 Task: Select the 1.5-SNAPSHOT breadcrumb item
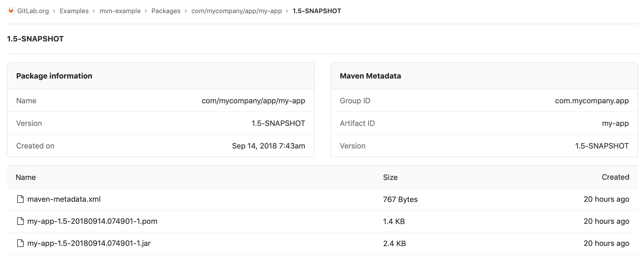coord(316,11)
